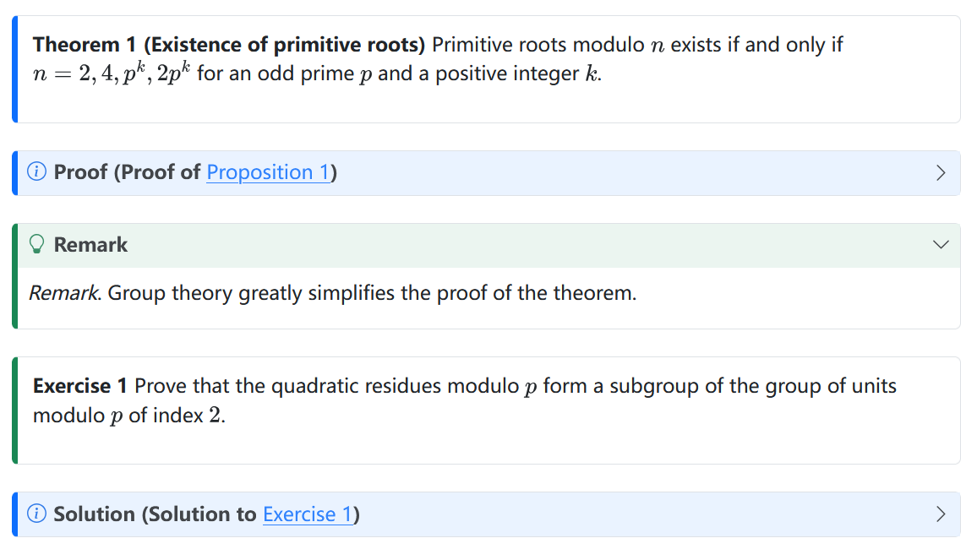Click the "(Existence of primitive roots)" title
Image resolution: width=977 pixels, height=560 pixels.
click(284, 45)
